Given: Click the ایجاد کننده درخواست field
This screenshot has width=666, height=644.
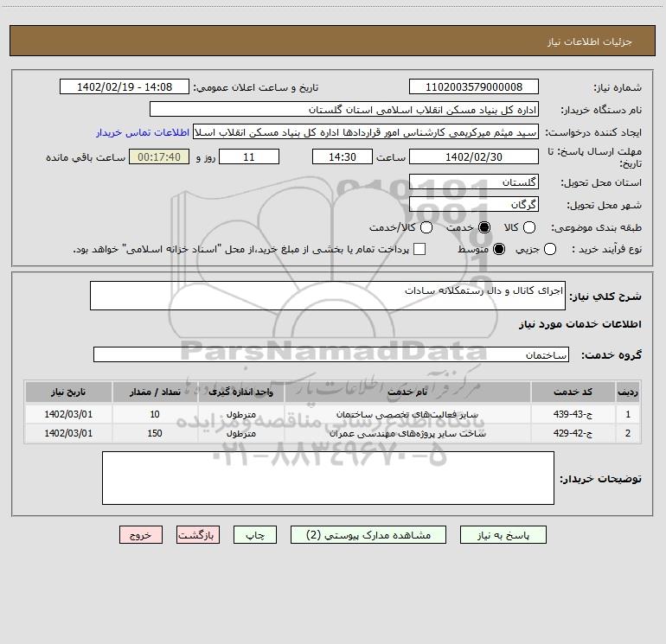Looking at the screenshot, I should coord(366,132).
